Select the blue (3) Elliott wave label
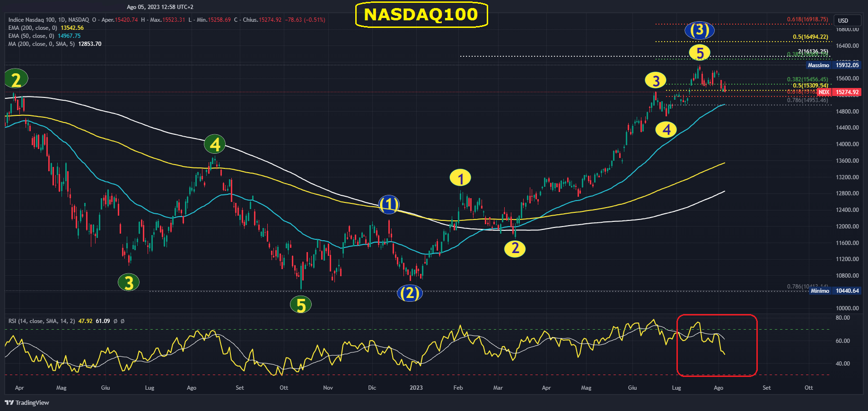The image size is (868, 411). (700, 30)
